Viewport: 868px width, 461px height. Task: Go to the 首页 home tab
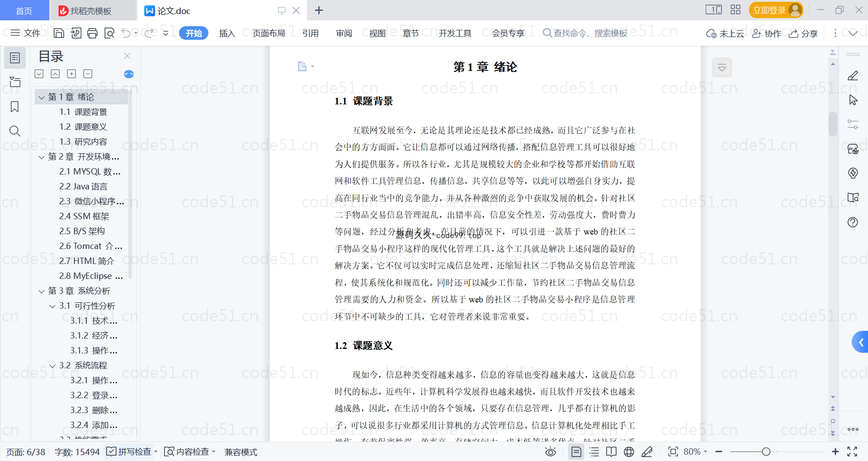point(24,10)
